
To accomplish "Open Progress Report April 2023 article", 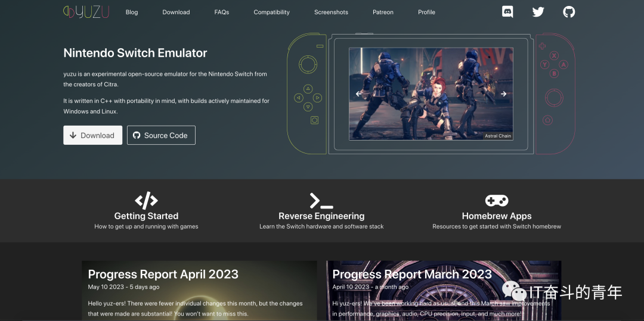I will [163, 274].
